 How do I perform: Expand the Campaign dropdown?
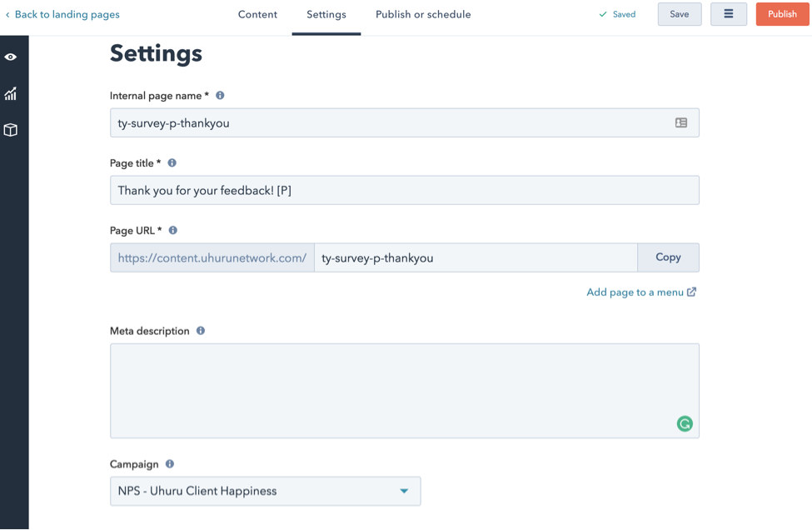coord(265,491)
